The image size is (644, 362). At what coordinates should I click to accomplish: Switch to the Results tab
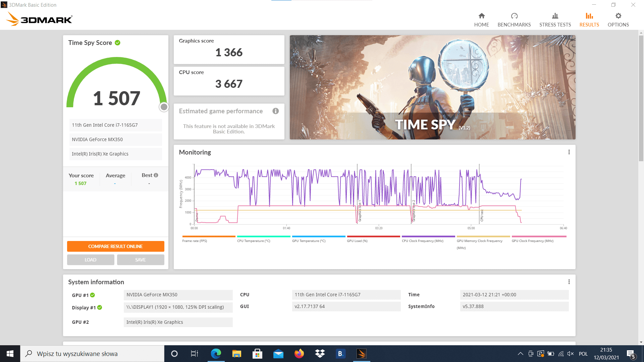click(x=589, y=19)
